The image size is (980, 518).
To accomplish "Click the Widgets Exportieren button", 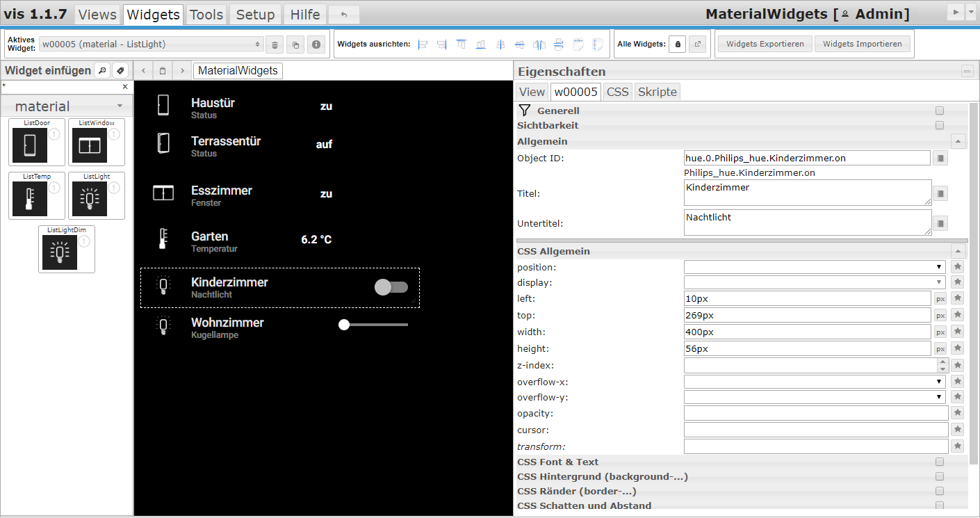I will (765, 44).
